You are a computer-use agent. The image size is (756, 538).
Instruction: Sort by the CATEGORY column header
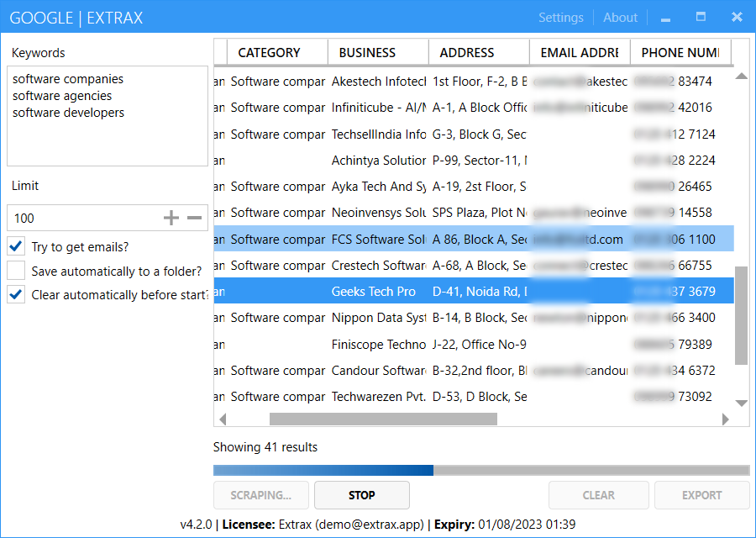coord(277,52)
